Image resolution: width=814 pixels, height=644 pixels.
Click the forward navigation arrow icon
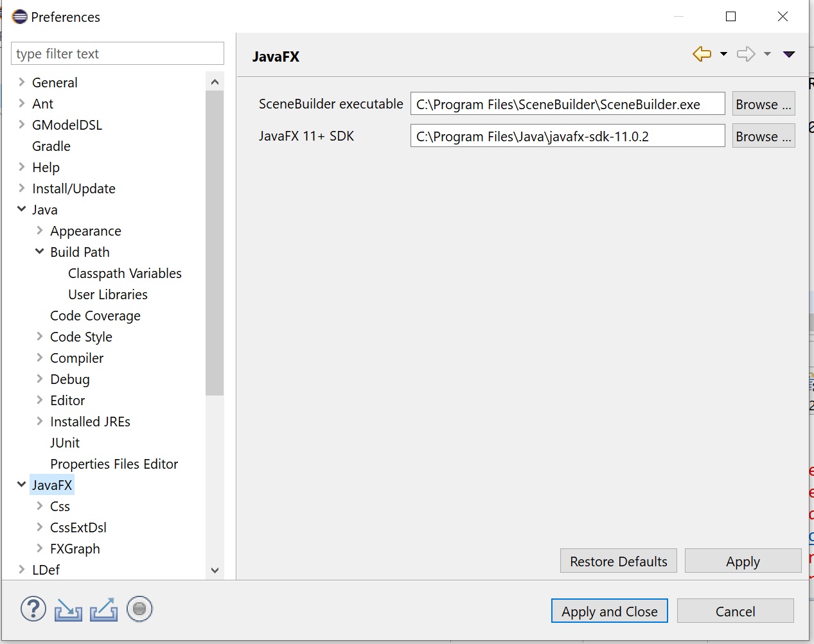pyautogui.click(x=746, y=54)
